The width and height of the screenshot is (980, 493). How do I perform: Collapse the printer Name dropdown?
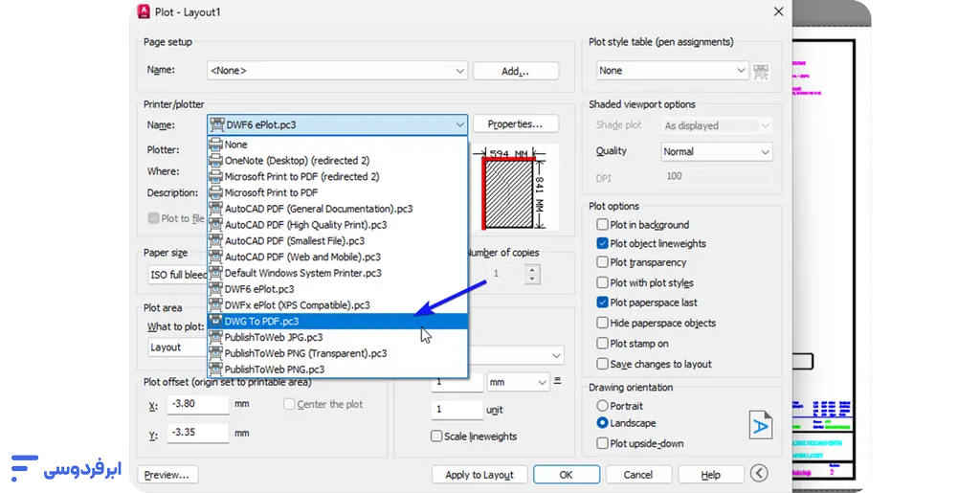[x=338, y=125]
